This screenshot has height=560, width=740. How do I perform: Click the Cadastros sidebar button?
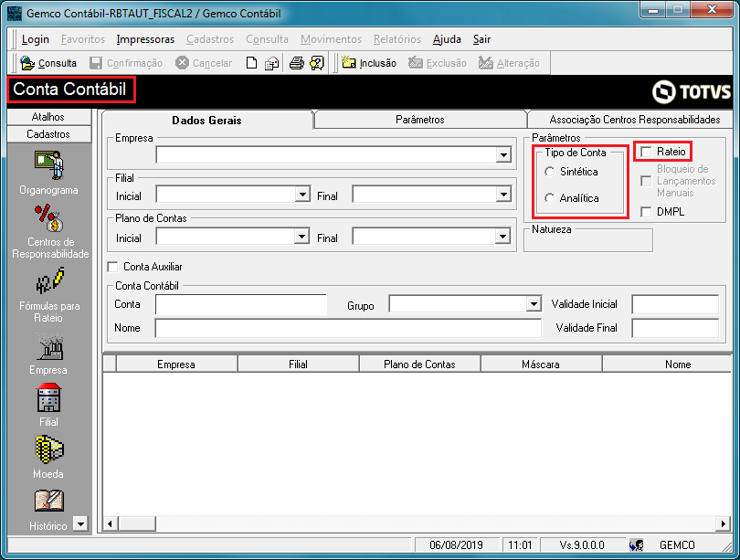tap(48, 134)
